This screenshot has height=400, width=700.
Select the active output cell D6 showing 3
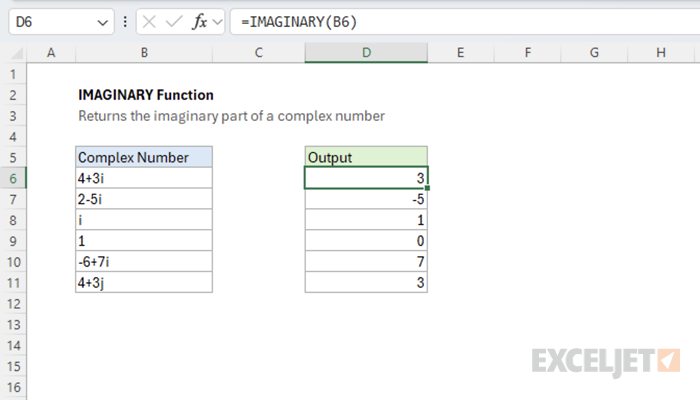[366, 178]
